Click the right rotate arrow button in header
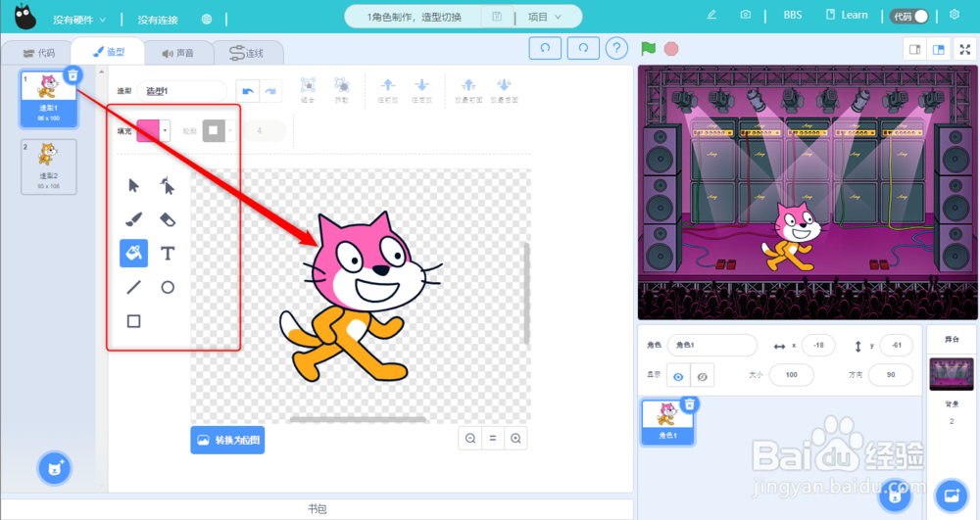 [583, 48]
